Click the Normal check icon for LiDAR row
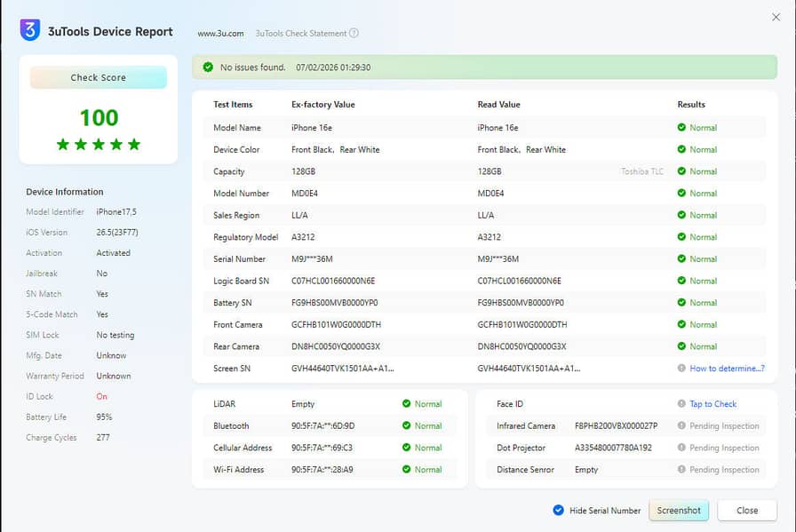 (406, 403)
